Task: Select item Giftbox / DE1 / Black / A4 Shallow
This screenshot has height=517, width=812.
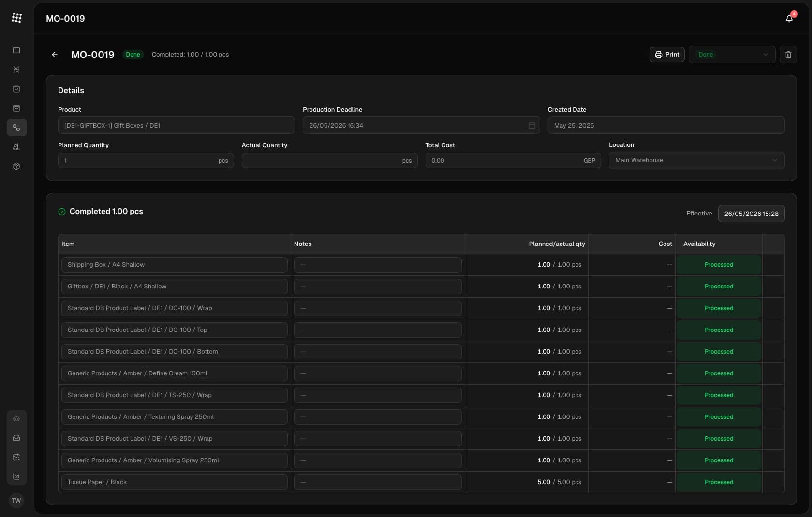Action: click(175, 287)
